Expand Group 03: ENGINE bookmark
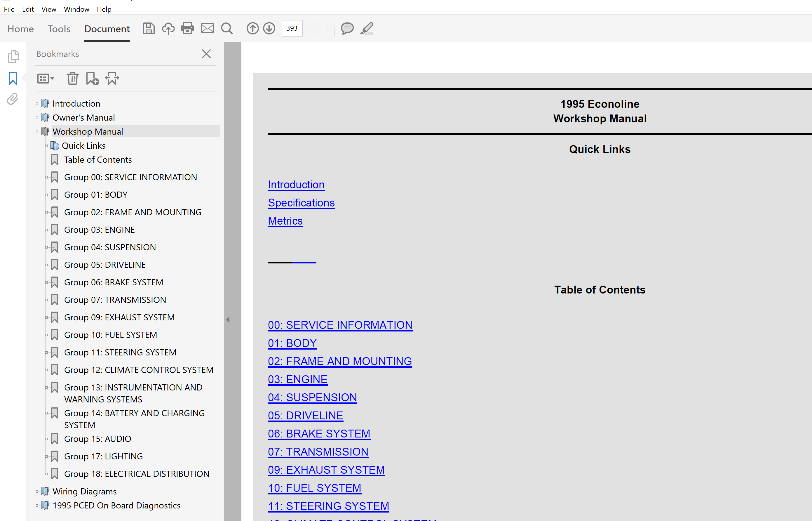Screen dimensions: 812x521 click(x=46, y=230)
